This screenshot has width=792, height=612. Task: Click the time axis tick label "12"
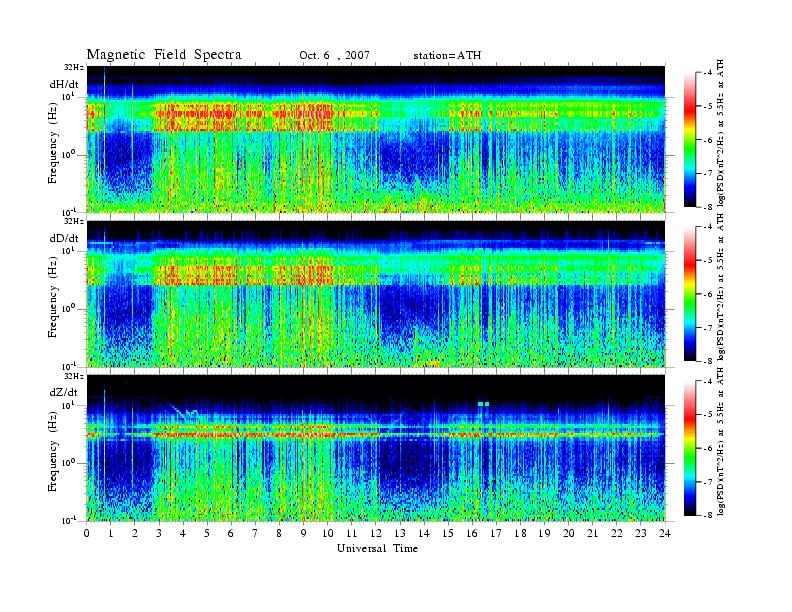tap(376, 533)
